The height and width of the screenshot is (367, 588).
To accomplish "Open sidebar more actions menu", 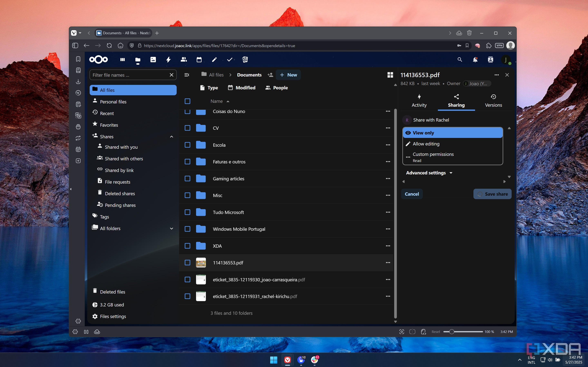I will (497, 75).
